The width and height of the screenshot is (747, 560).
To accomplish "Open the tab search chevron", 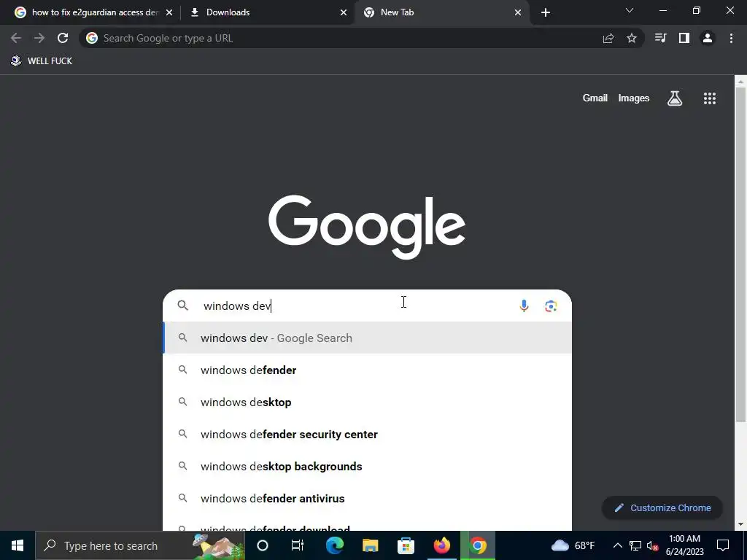I will pos(630,10).
